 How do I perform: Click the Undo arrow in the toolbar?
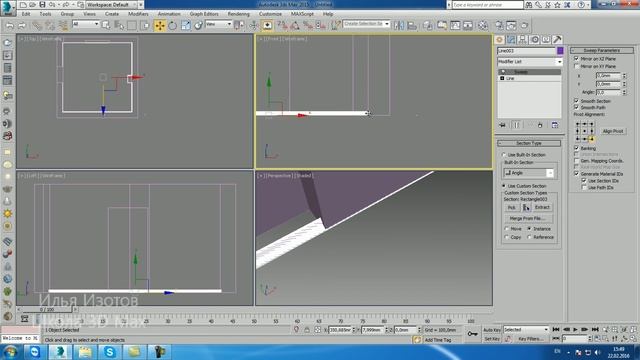(x=9, y=25)
